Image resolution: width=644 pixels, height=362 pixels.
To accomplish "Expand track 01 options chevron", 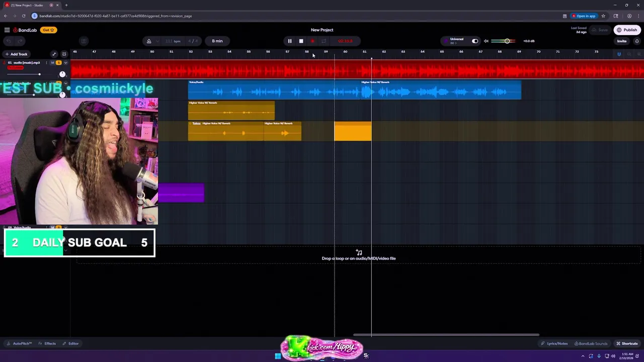I will (x=65, y=63).
